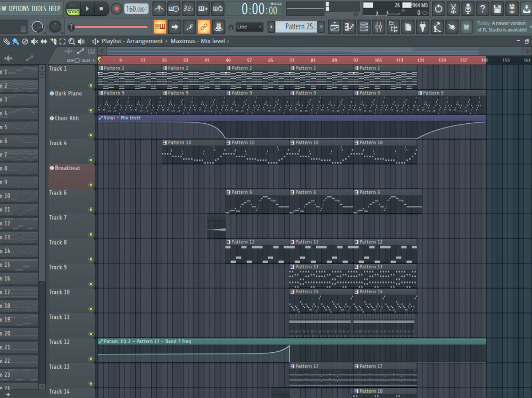
Task: Toggle loop recording mode
Action: pyautogui.click(x=218, y=9)
